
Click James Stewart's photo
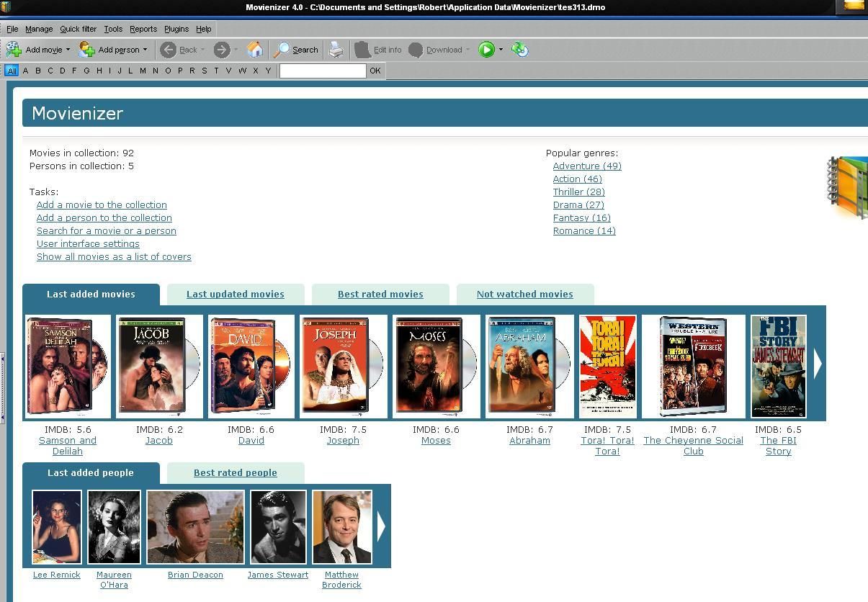click(278, 527)
